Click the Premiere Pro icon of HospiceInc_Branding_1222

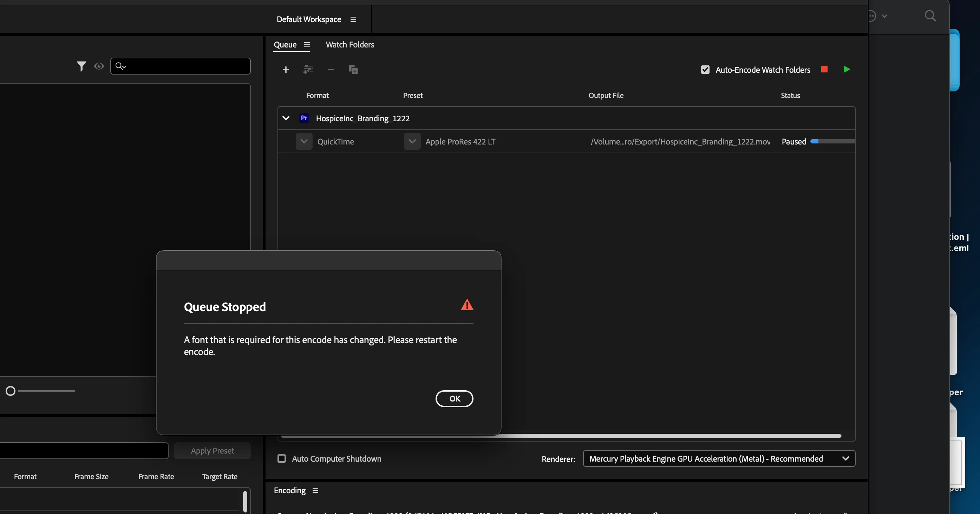point(304,118)
